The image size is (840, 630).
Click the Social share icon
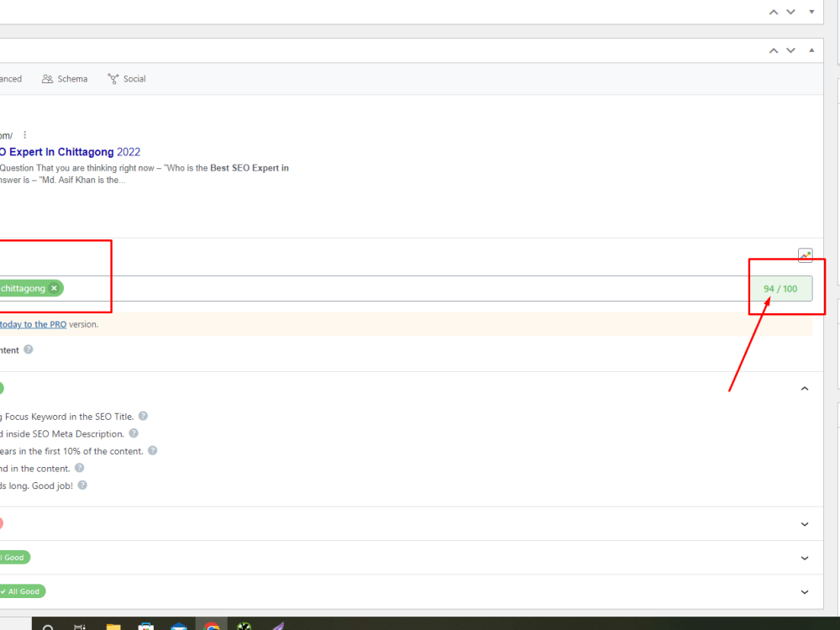[113, 79]
